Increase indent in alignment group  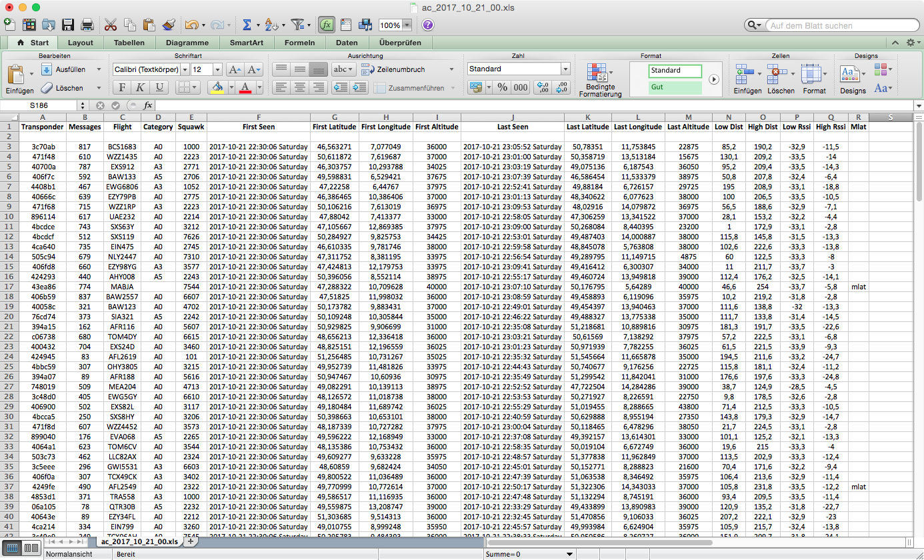click(x=360, y=87)
